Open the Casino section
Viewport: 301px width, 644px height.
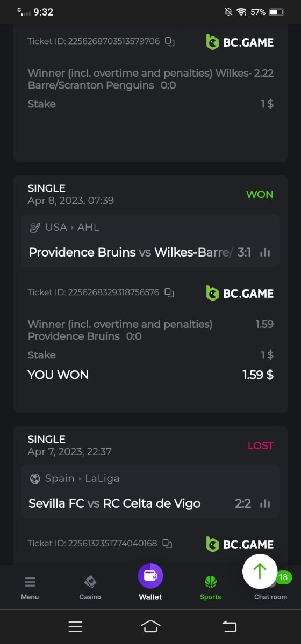[x=90, y=588]
